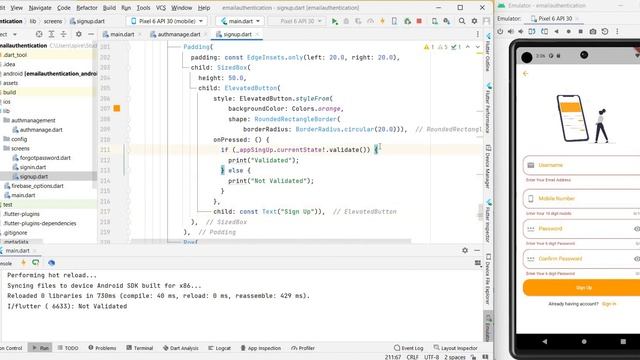Open the greyed Pixel 6 API 30 dropdown
Viewport: 640px width, 360px height.
pyautogui.click(x=297, y=21)
